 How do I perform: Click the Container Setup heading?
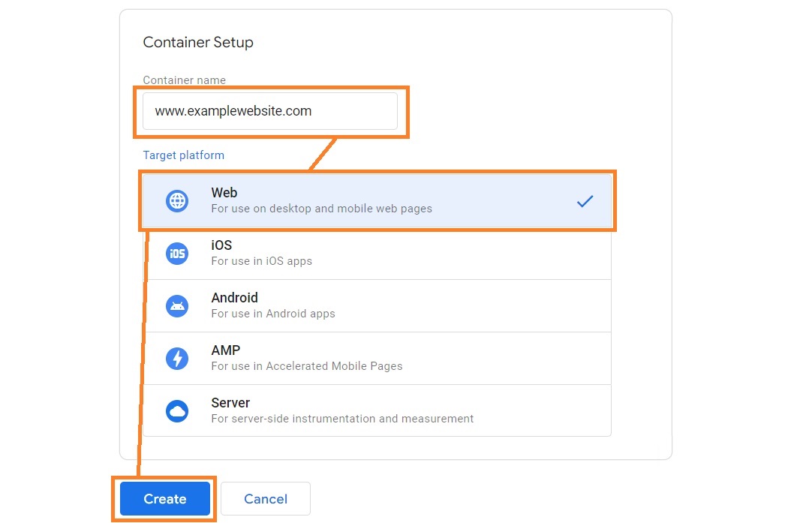[x=198, y=42]
